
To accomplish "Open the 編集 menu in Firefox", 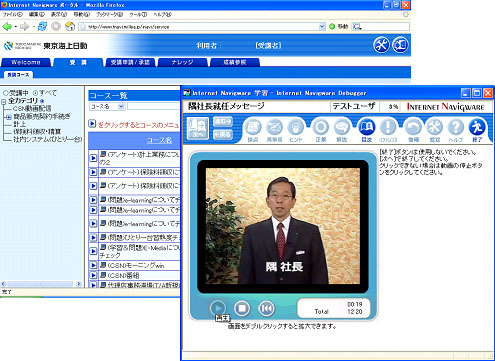I will 37,15.
